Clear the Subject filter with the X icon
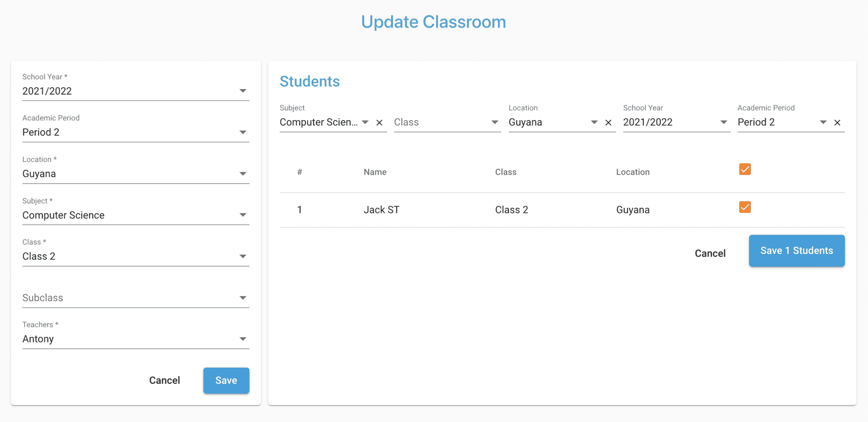This screenshot has height=422, width=868. pos(379,123)
